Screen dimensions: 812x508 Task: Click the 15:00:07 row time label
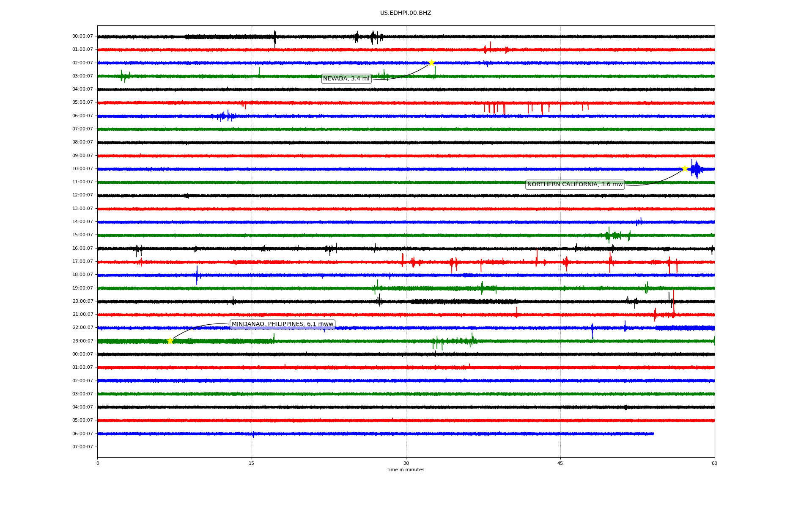click(82, 235)
